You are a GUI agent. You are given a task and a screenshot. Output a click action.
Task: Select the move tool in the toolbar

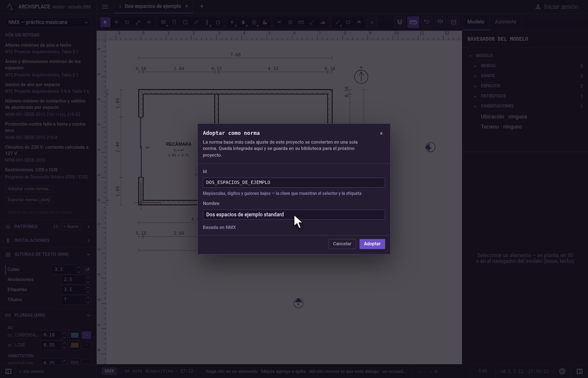pyautogui.click(x=116, y=22)
